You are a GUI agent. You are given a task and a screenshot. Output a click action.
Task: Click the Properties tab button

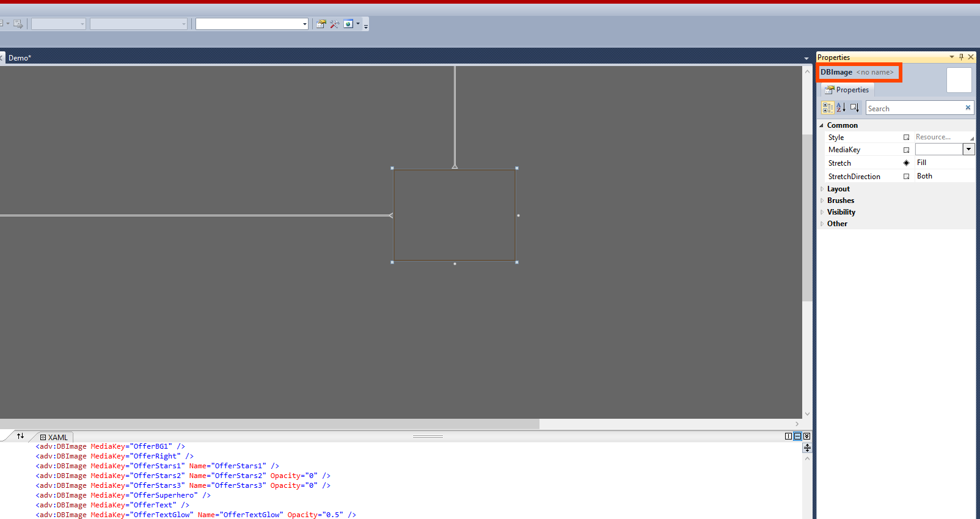point(847,90)
